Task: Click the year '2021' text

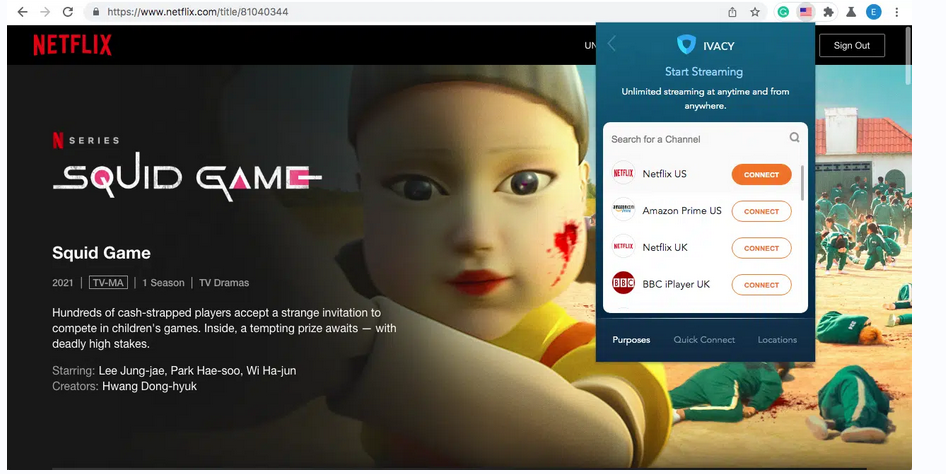Action: (63, 283)
